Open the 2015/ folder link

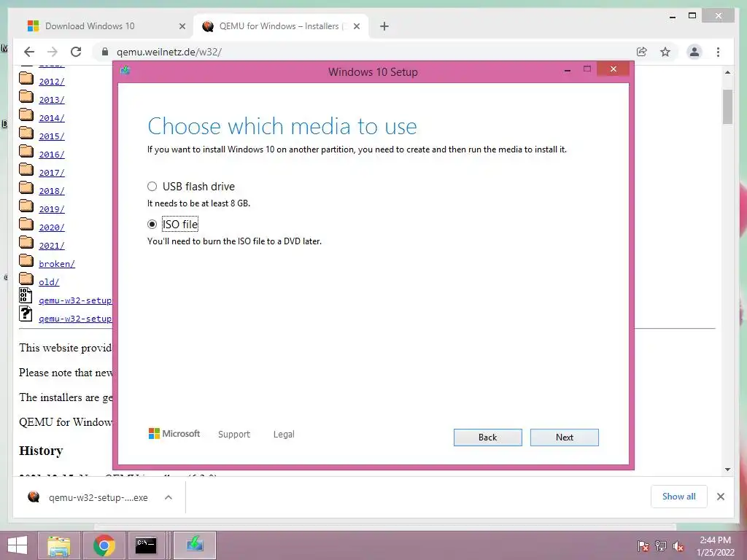tap(52, 136)
